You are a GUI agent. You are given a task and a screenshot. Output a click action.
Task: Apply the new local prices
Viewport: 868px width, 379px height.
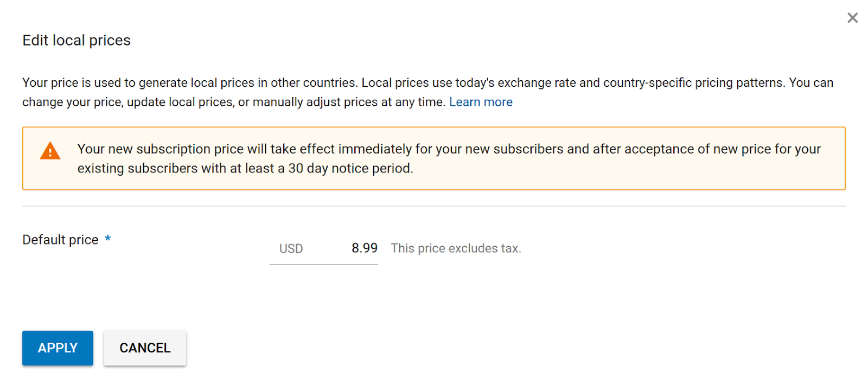pos(58,348)
